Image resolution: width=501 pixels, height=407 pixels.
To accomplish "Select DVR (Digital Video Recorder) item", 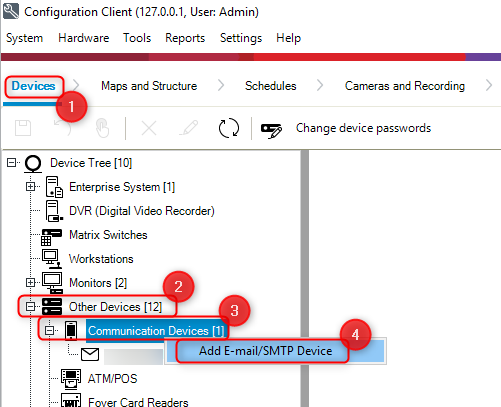I will [142, 211].
